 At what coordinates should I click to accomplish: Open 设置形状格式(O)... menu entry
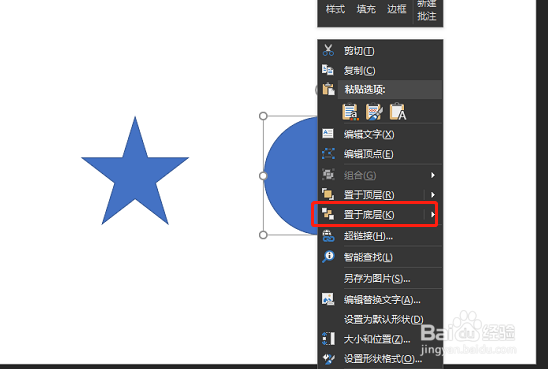tap(380, 359)
